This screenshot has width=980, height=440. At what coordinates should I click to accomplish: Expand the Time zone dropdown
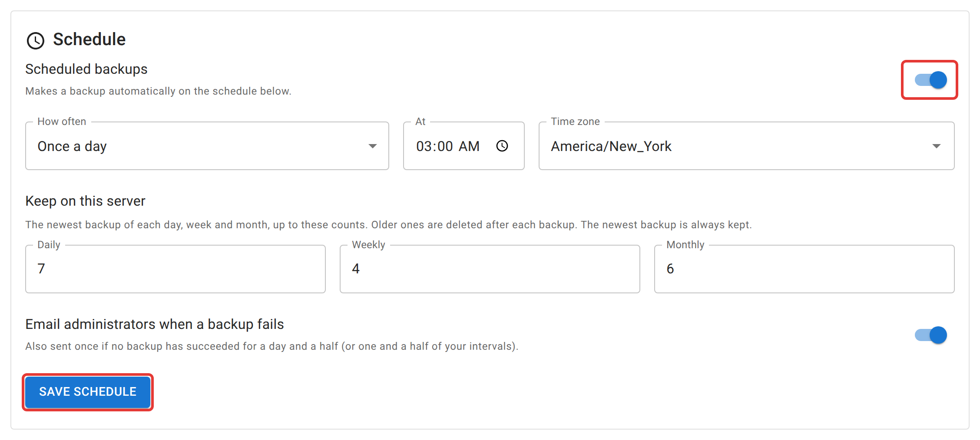click(x=746, y=146)
